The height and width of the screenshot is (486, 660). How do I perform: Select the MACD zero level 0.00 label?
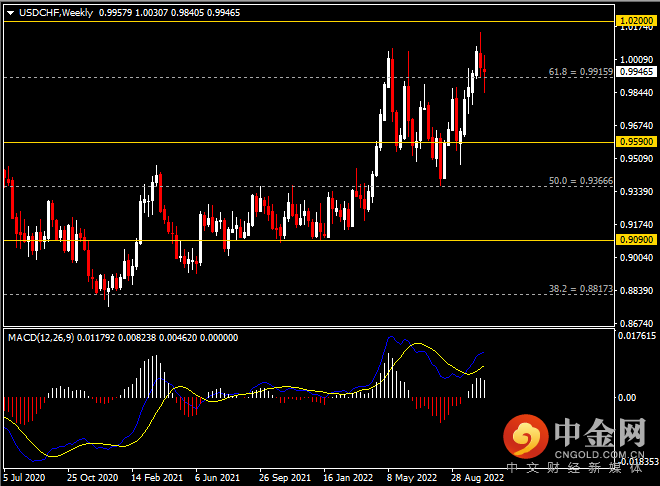627,398
